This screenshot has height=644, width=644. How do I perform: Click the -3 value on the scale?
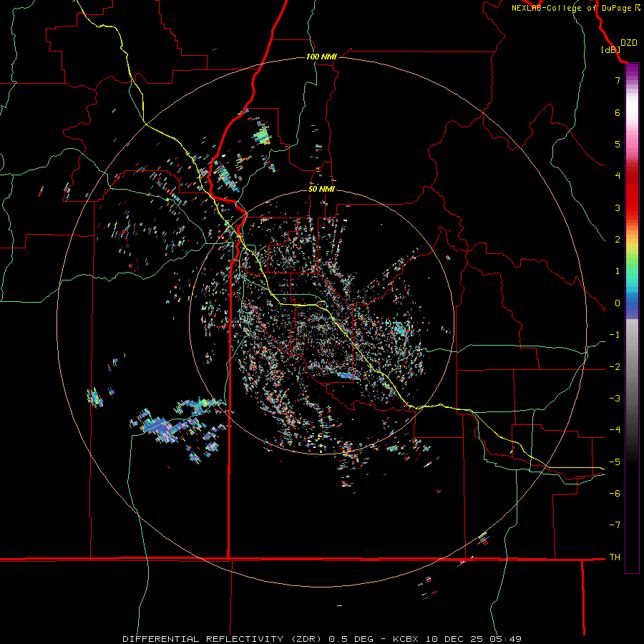[615, 399]
